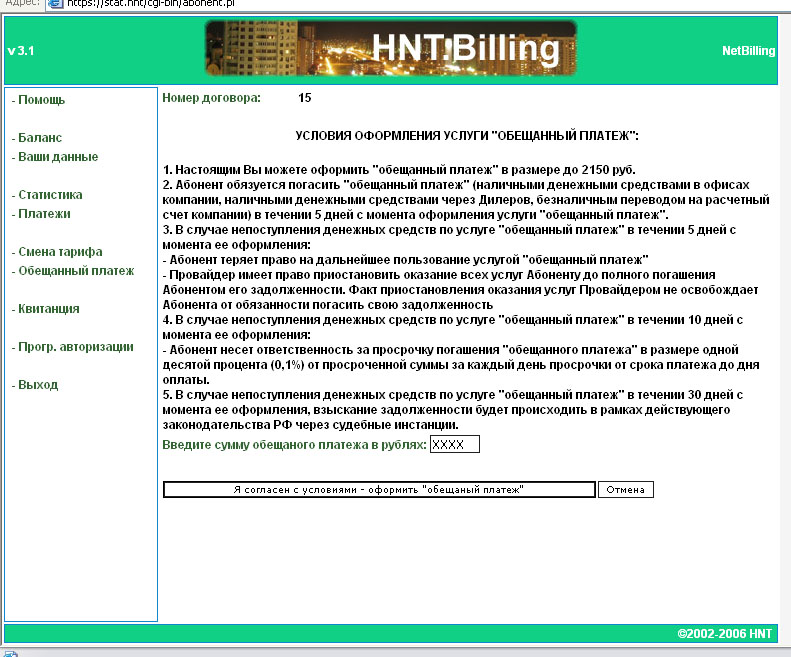Click the v3.1 version label
This screenshot has height=657, width=791.
click(x=21, y=51)
